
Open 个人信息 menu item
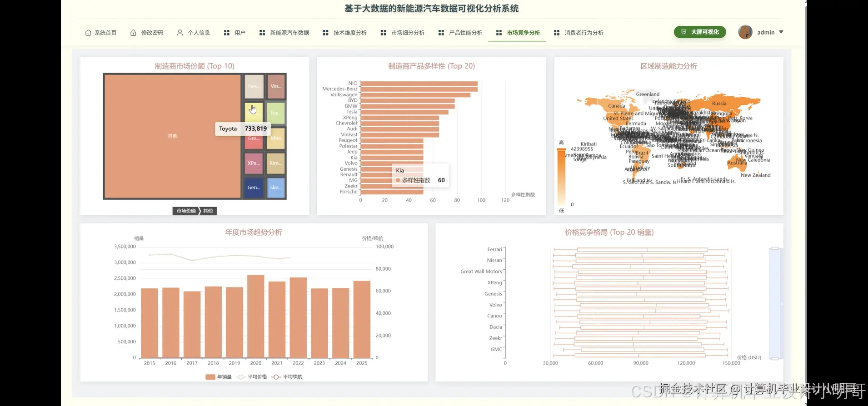click(x=194, y=33)
